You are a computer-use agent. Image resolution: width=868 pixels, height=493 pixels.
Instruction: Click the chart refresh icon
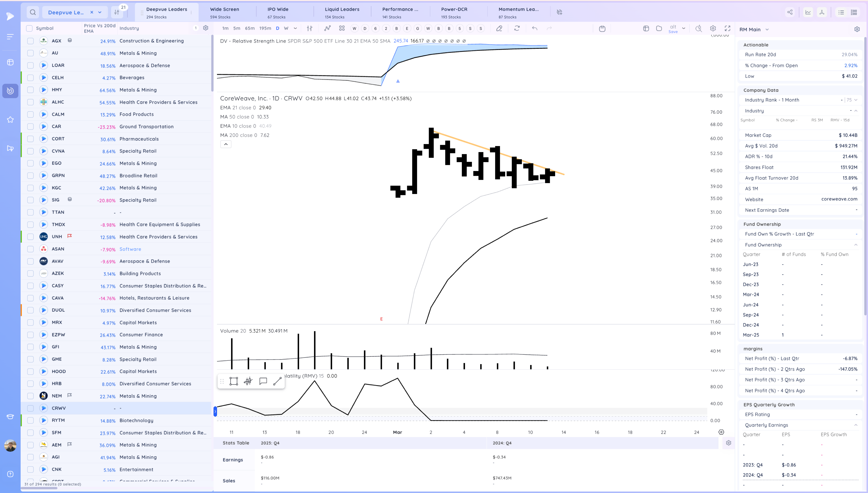pyautogui.click(x=517, y=28)
